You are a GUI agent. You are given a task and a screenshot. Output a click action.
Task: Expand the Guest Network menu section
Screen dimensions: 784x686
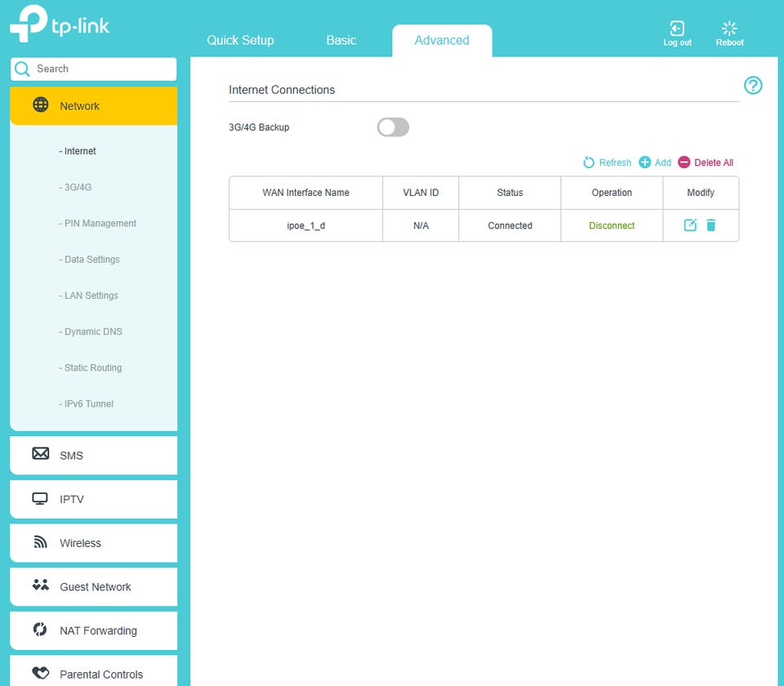tap(93, 586)
